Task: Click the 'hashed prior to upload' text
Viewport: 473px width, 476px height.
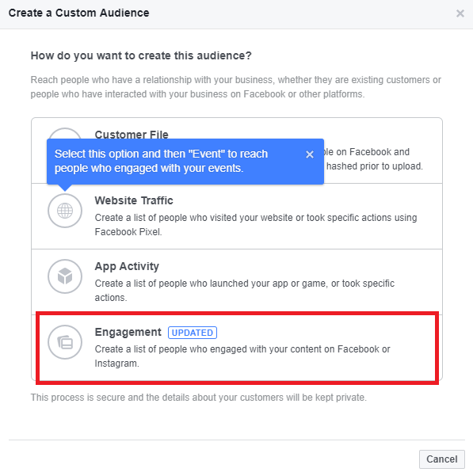Action: pos(374,166)
